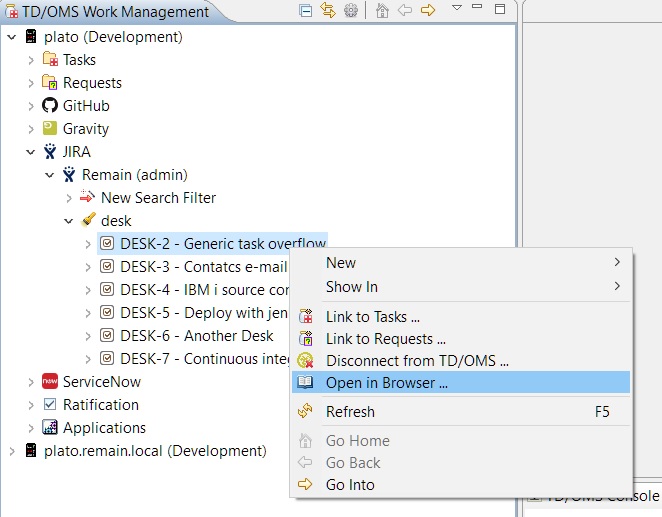
Task: Open the view menu dropdown triangle
Action: click(x=456, y=9)
